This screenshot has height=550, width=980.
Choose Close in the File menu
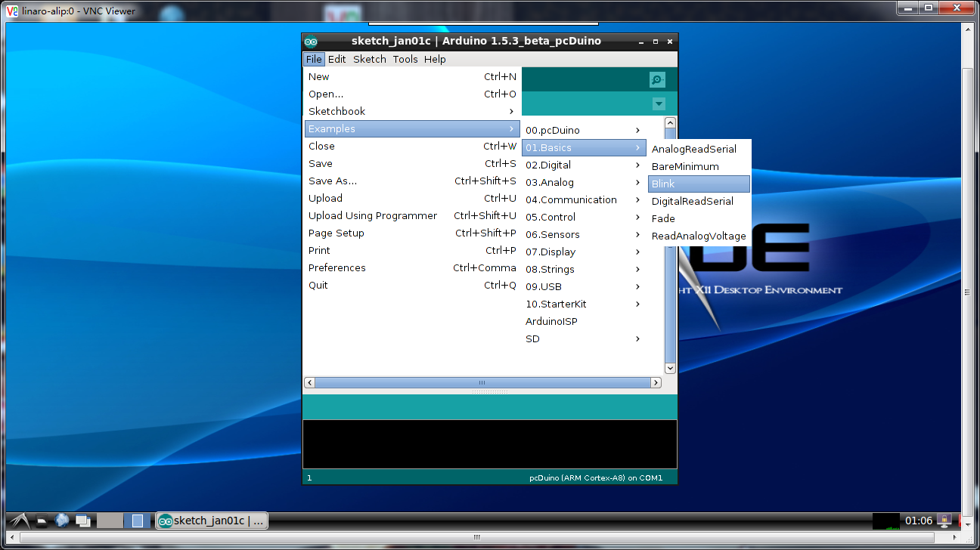tap(413, 146)
